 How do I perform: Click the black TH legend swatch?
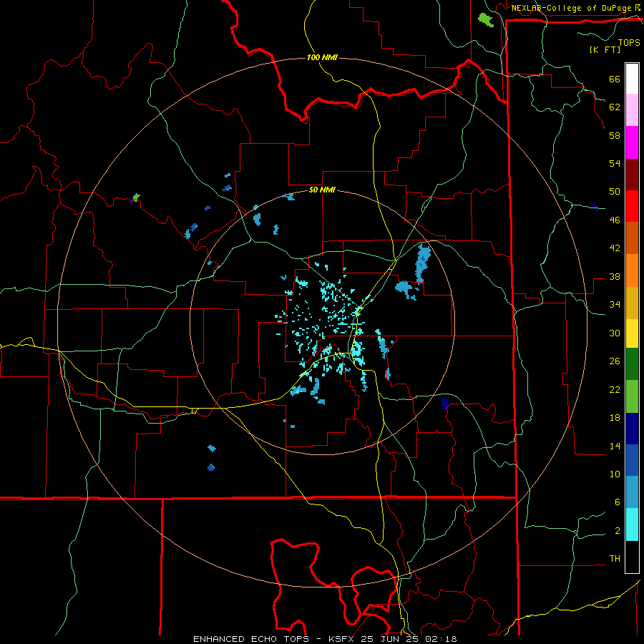[632, 557]
